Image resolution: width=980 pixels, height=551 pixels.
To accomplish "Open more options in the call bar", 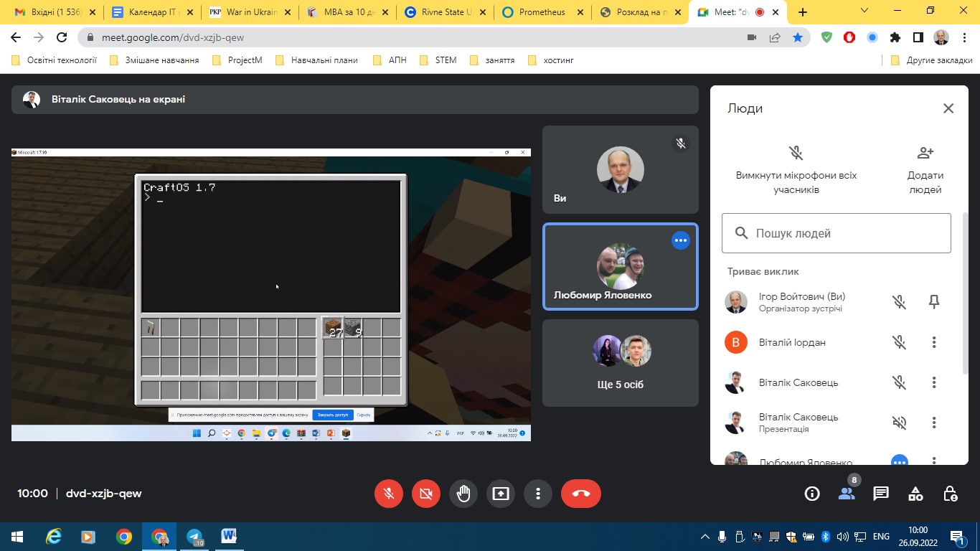I will coord(538,494).
